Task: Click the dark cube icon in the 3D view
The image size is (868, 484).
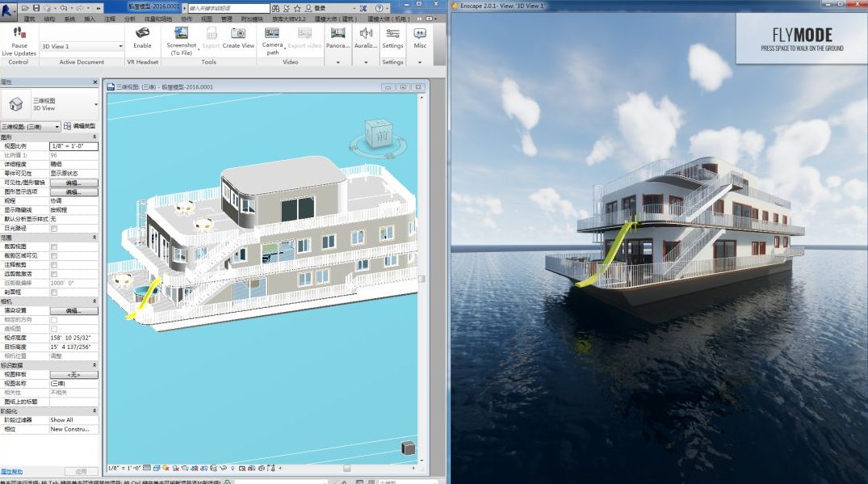Action: (408, 448)
